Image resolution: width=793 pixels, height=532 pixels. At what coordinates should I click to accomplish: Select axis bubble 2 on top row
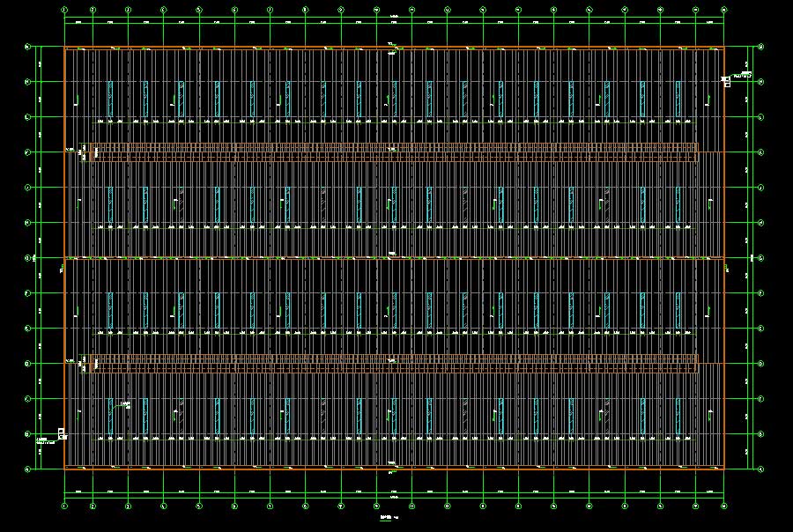[x=93, y=10]
